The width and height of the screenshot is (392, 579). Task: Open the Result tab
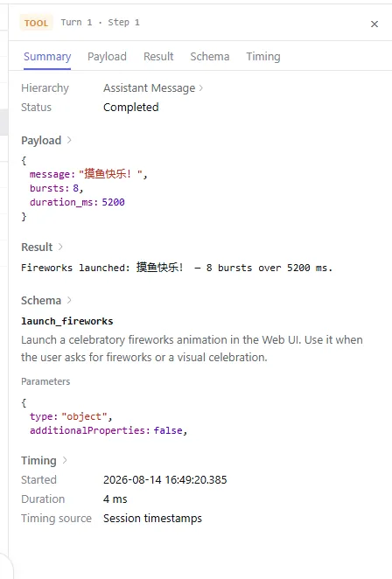pyautogui.click(x=158, y=57)
